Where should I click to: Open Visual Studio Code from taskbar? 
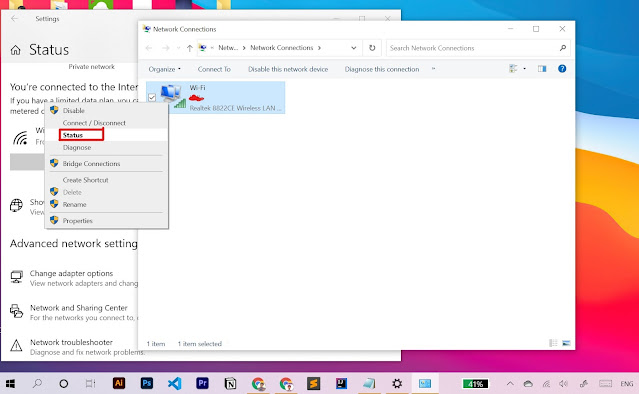click(x=174, y=383)
